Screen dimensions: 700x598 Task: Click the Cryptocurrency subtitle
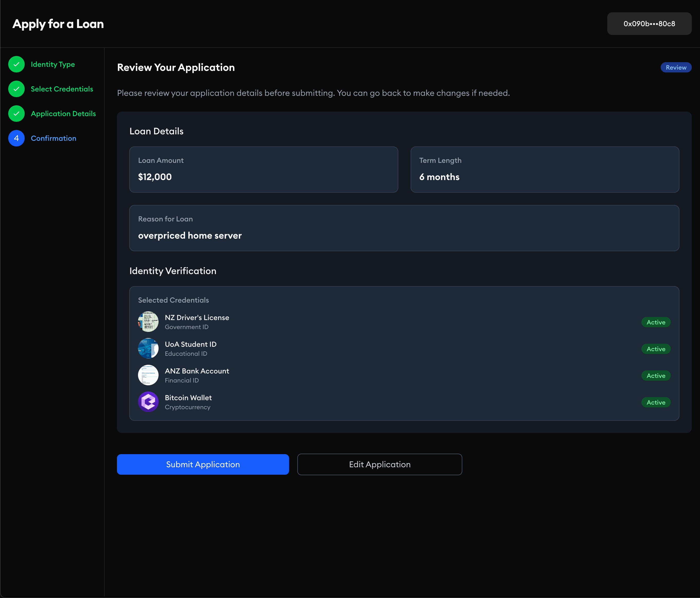click(188, 407)
